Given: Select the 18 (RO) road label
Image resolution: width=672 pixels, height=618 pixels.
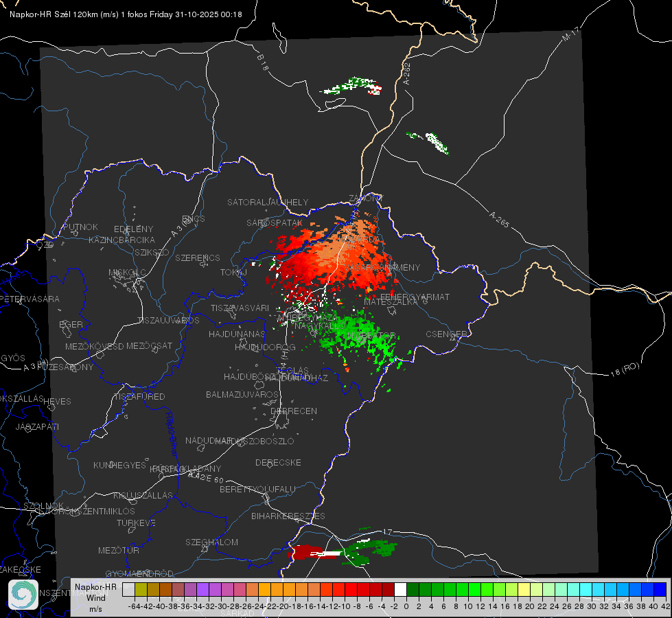Looking at the screenshot, I should 625,369.
